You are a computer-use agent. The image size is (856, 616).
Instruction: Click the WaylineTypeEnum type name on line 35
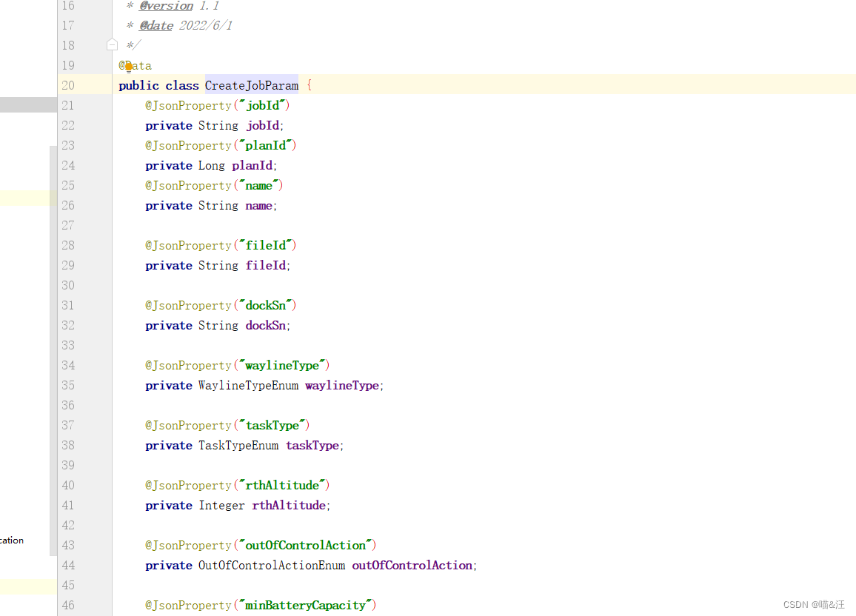[247, 385]
